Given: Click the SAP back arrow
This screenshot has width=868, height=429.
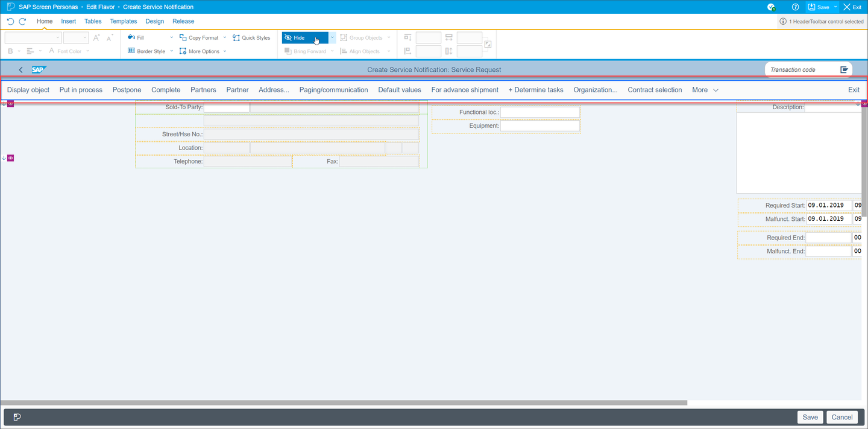Looking at the screenshot, I should coord(21,70).
